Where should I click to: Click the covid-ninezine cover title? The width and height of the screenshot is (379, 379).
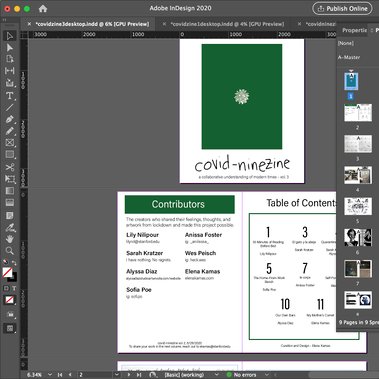pyautogui.click(x=242, y=163)
